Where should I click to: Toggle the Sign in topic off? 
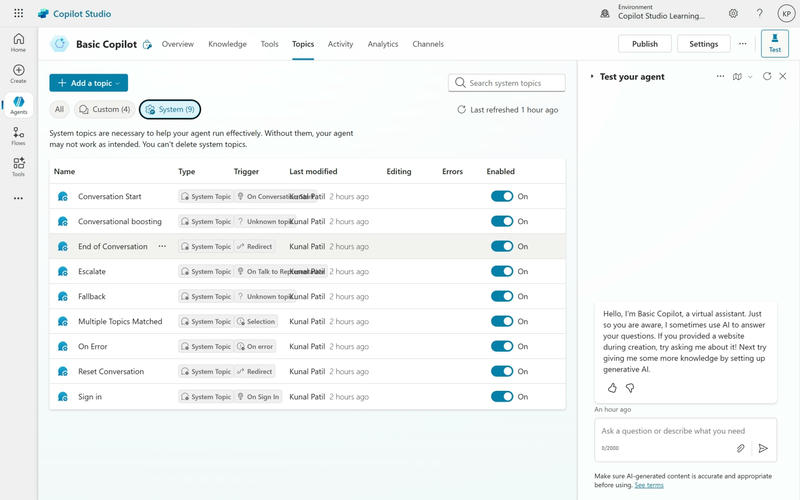tap(502, 397)
